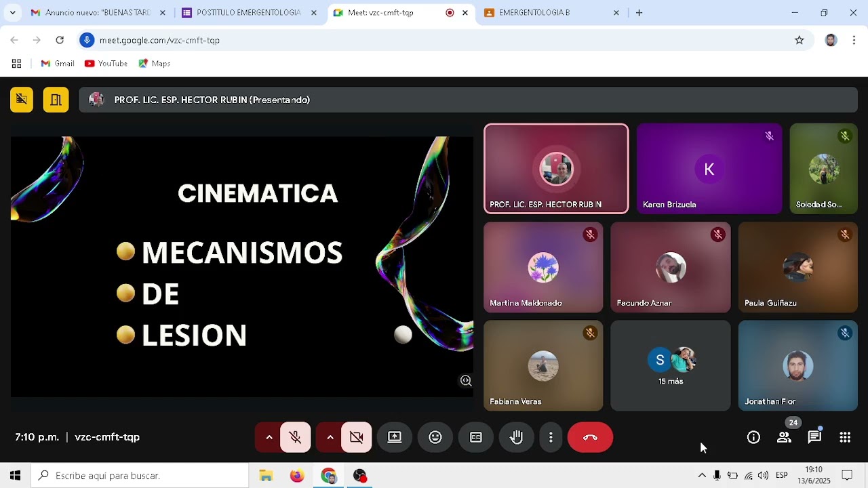The image size is (868, 488).
Task: Open the Maps bookmark
Action: pyautogui.click(x=154, y=64)
